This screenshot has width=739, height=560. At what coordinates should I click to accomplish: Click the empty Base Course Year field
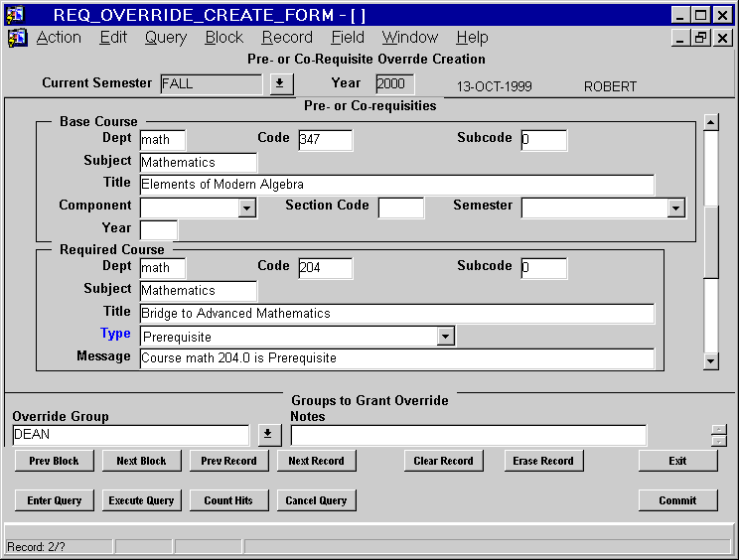click(x=159, y=230)
